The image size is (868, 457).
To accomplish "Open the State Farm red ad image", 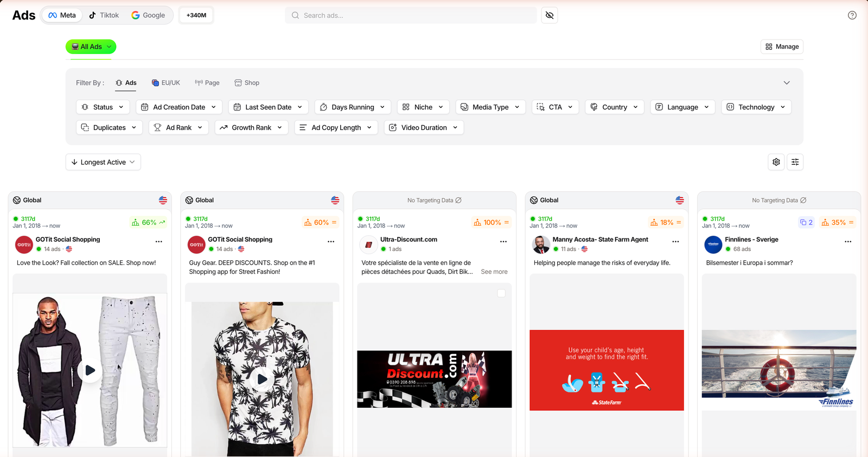I will click(607, 370).
